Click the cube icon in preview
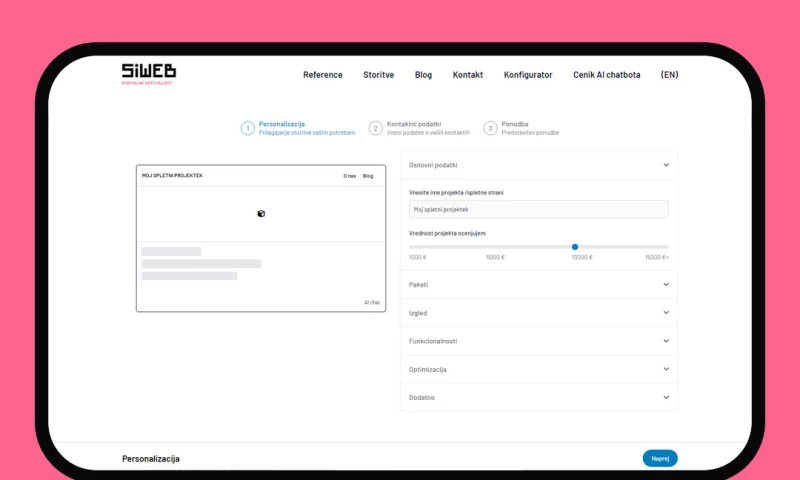800x480 pixels. click(x=261, y=213)
